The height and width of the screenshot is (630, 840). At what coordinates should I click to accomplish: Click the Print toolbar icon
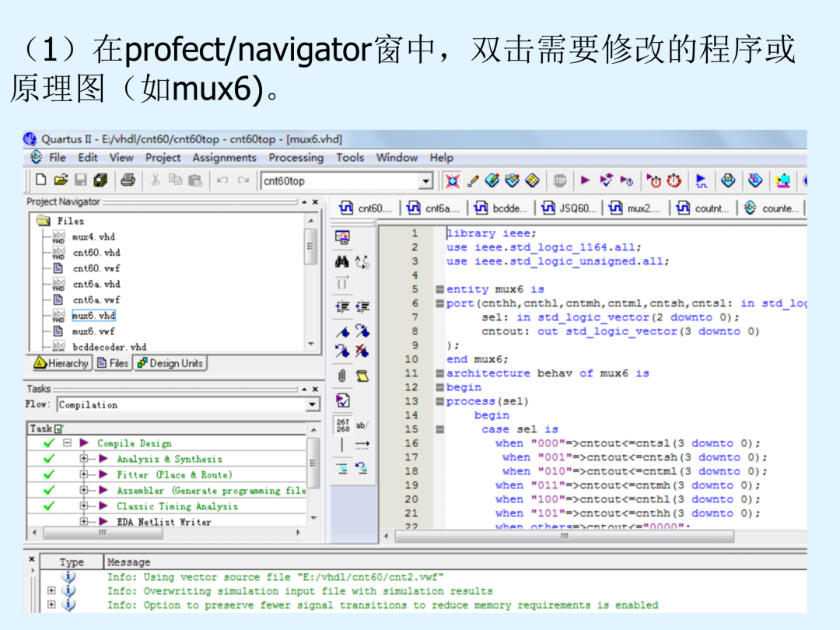tap(128, 180)
